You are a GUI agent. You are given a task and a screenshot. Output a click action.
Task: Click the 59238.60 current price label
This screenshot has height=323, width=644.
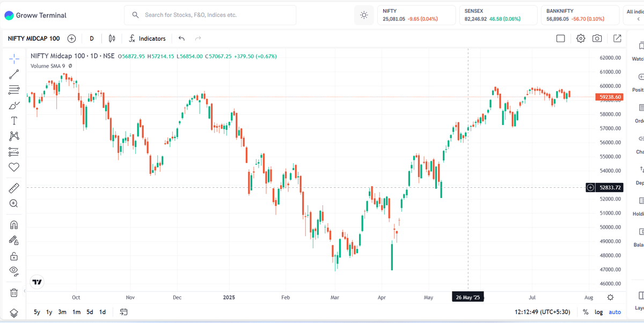[609, 97]
